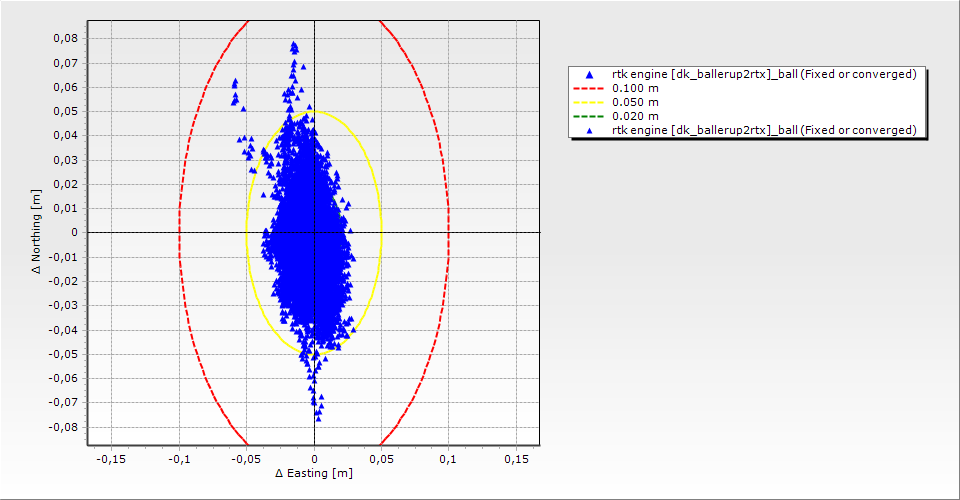The height and width of the screenshot is (500, 960).
Task: Click the "-0,07" Northing tick label
Action: click(64, 402)
